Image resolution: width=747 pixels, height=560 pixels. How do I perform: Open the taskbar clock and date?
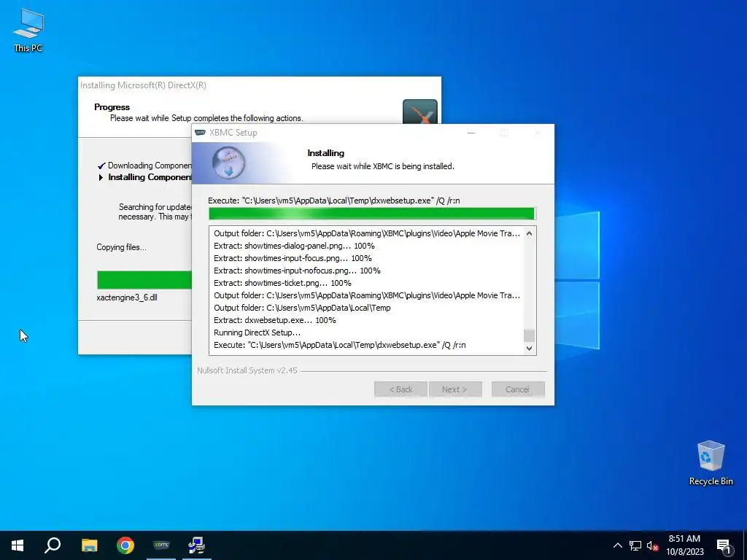[684, 545]
